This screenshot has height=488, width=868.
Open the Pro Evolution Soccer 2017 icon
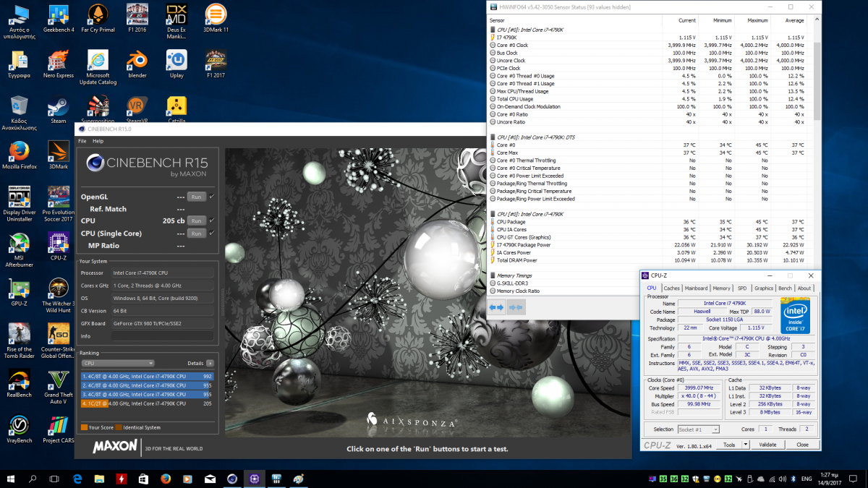coord(58,204)
